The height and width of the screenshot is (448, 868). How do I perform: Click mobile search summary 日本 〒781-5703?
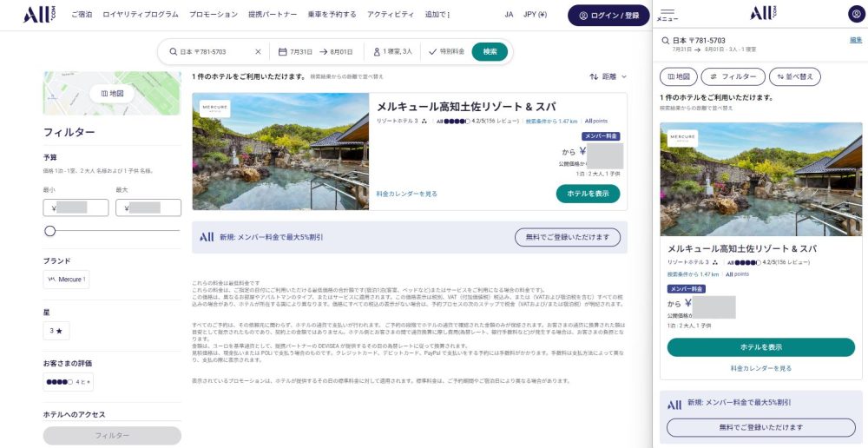click(x=699, y=41)
